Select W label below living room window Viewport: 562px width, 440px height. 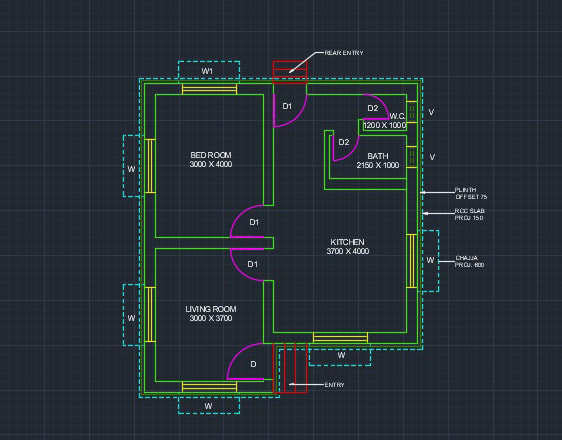[x=208, y=406]
